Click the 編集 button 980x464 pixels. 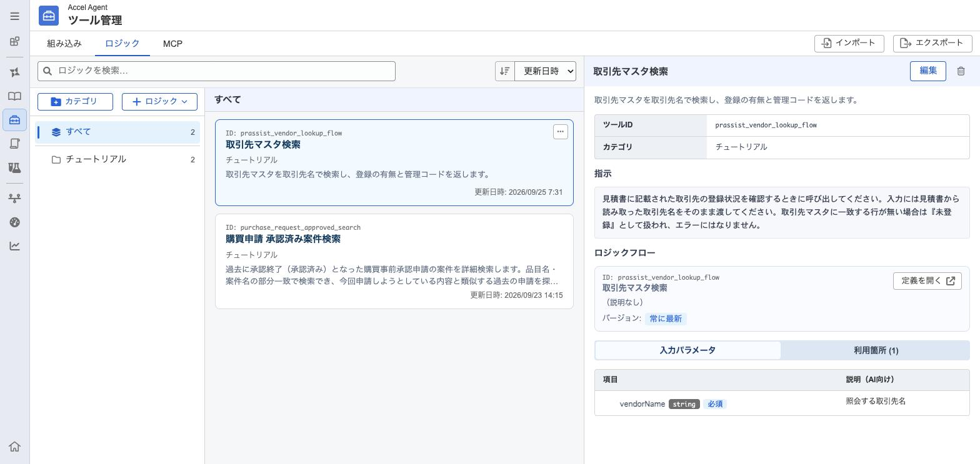928,71
